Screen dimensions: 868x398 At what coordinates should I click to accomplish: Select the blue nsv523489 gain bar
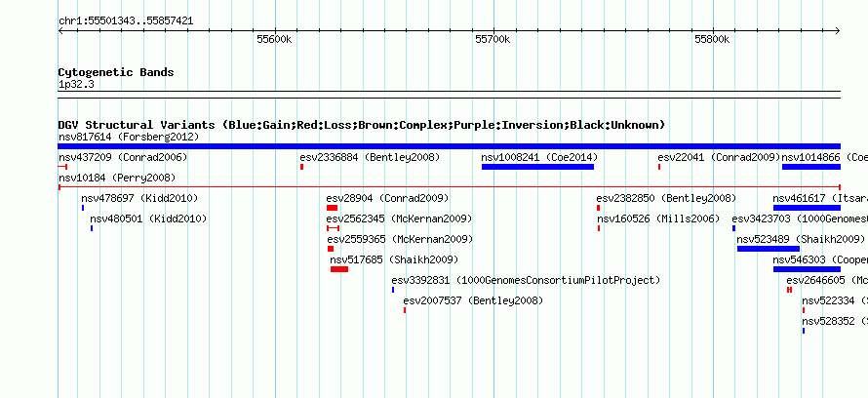pos(769,249)
